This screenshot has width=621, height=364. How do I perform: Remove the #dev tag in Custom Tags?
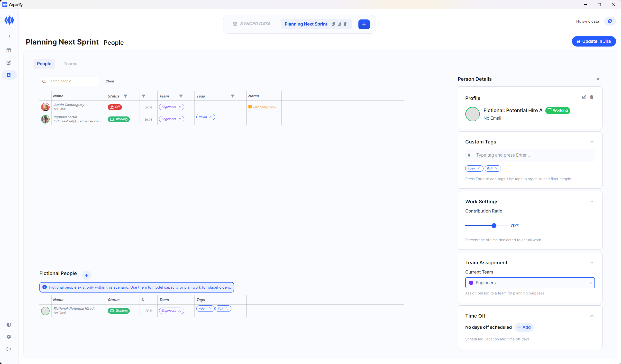point(479,169)
